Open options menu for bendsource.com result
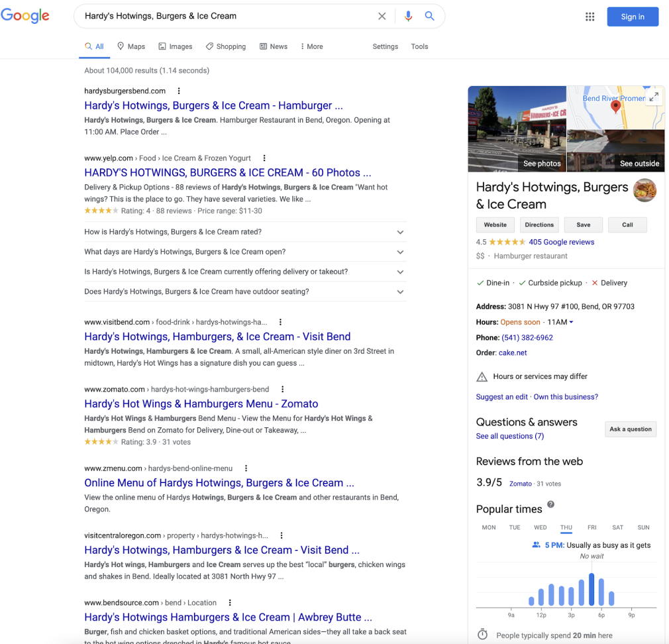The image size is (669, 644). 230,603
